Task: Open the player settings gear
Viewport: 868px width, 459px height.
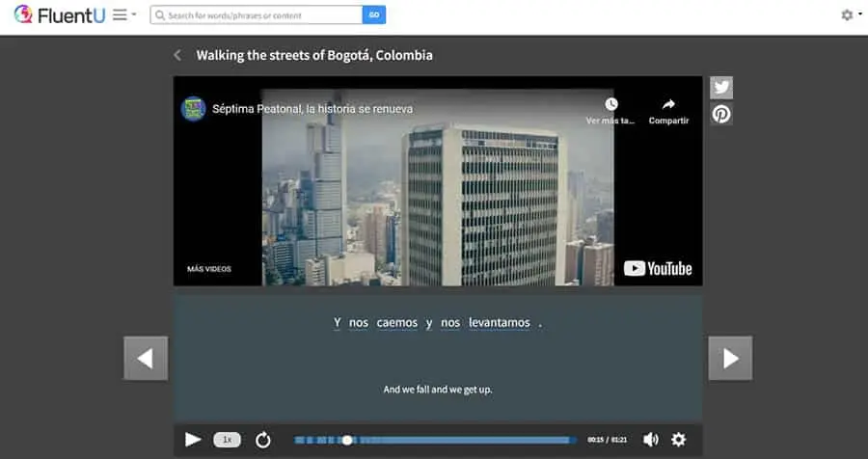Action: tap(678, 440)
